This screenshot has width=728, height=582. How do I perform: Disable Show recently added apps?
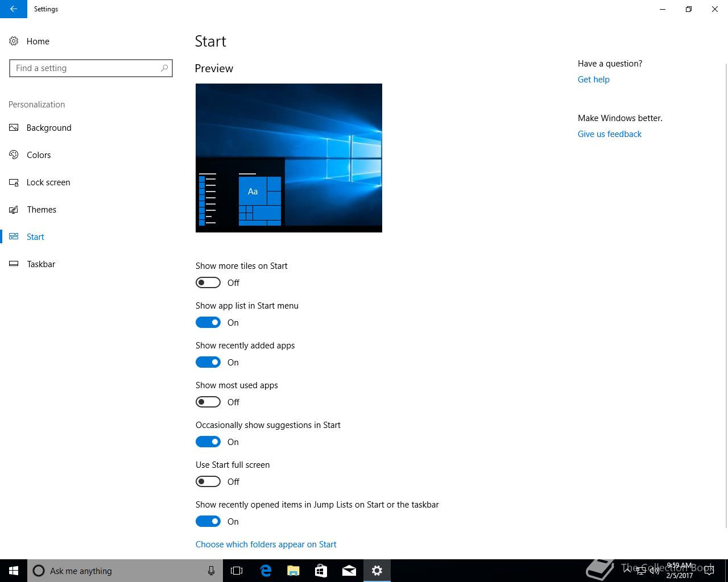coord(208,362)
